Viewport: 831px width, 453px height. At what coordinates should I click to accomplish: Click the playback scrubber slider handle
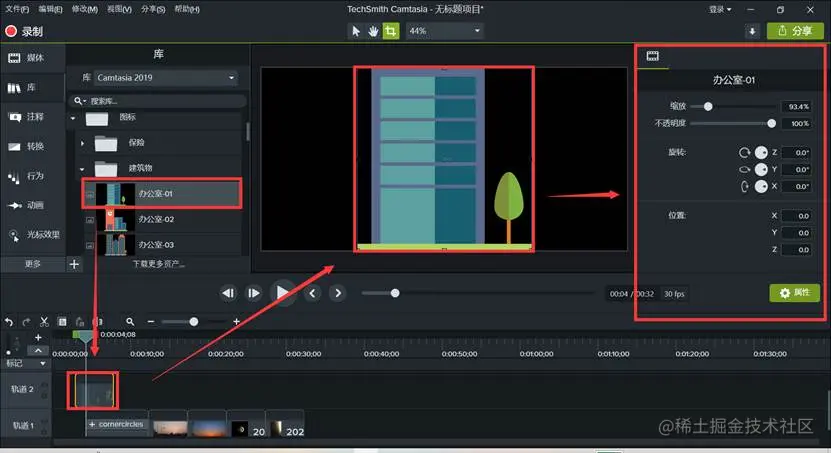pos(395,293)
